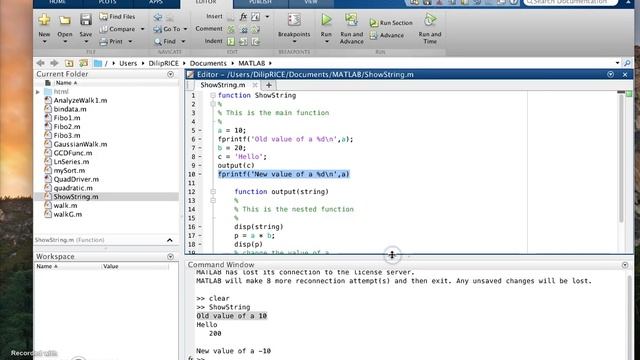Open dropdown arrow under New
This screenshot has height=360, width=640.
click(44, 42)
